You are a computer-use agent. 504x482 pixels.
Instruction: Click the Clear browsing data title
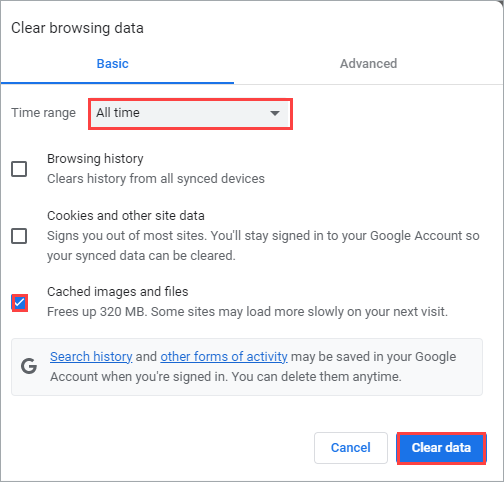tap(77, 28)
